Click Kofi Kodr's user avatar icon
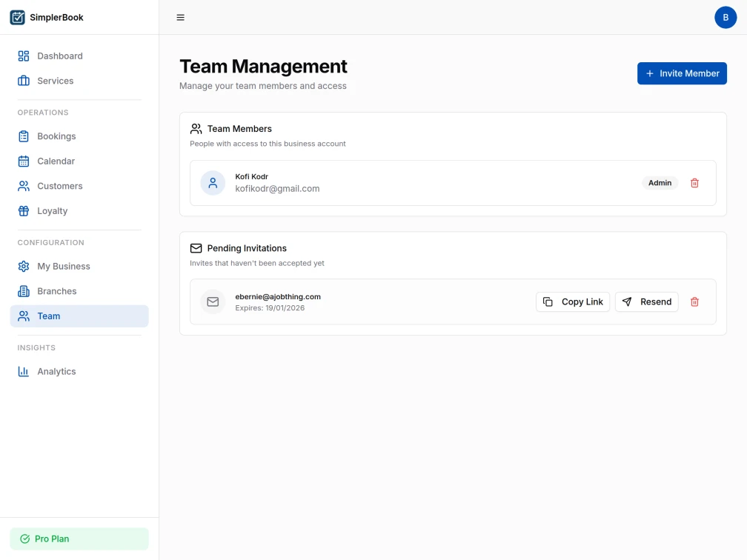The height and width of the screenshot is (560, 747). coord(213,183)
